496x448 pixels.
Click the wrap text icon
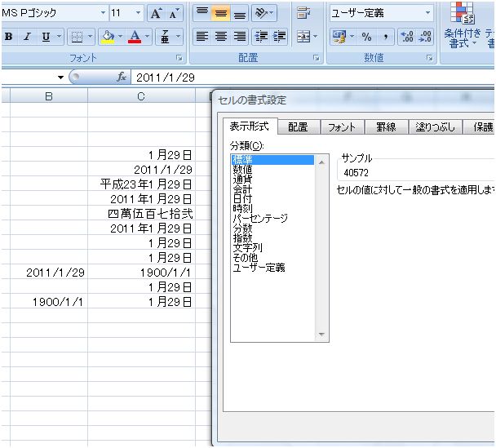tap(303, 13)
